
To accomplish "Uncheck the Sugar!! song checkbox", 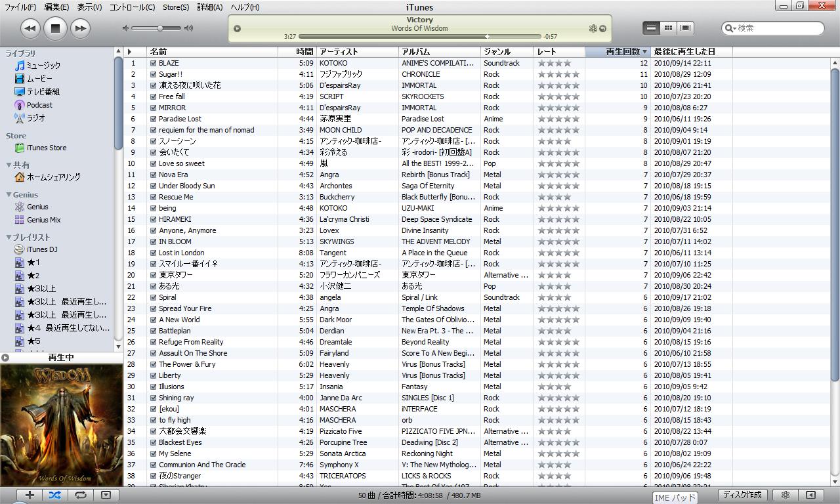I will 153,75.
